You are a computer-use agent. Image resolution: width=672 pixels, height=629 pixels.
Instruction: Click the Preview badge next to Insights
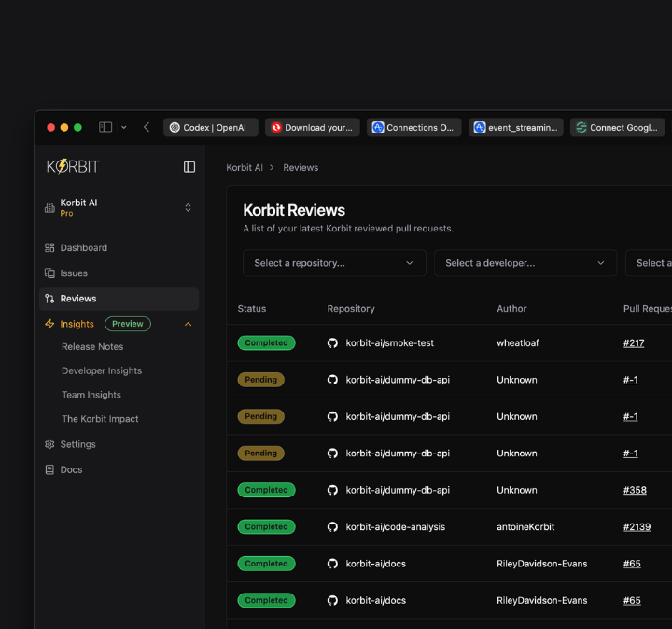128,324
